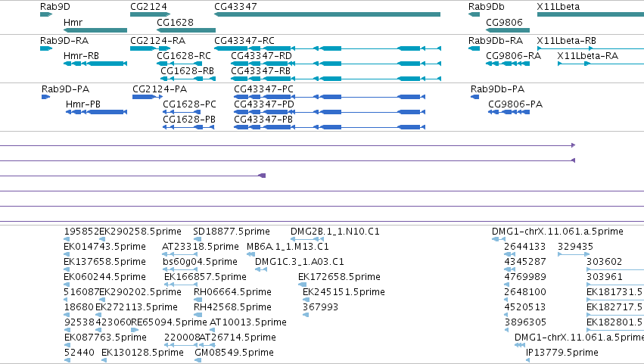Click protein Rab9Db-PA label
The height and width of the screenshot is (364, 644).
(497, 89)
